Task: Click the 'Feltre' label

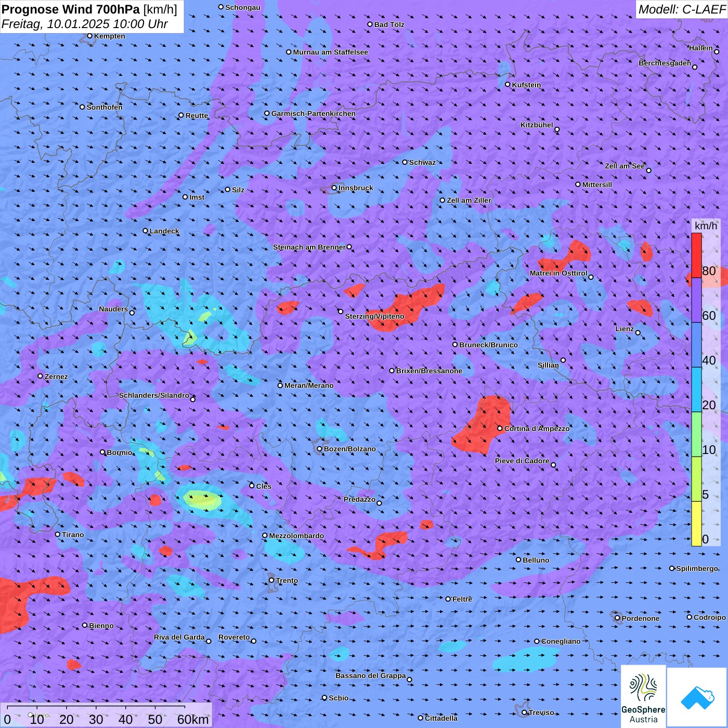Action: pos(462,599)
